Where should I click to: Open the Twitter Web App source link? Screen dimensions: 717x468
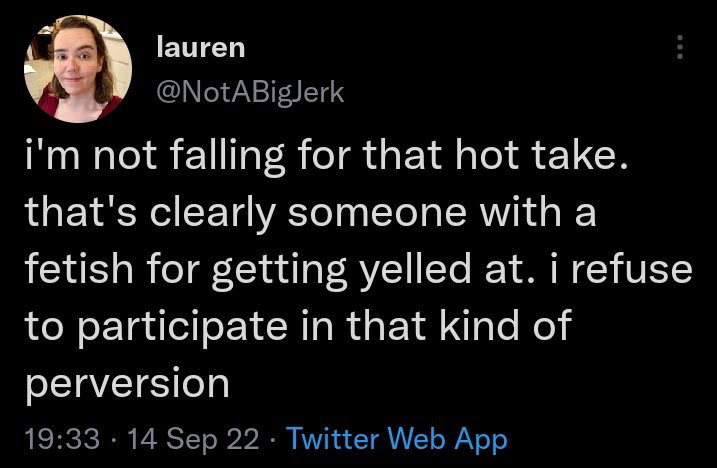pos(397,438)
